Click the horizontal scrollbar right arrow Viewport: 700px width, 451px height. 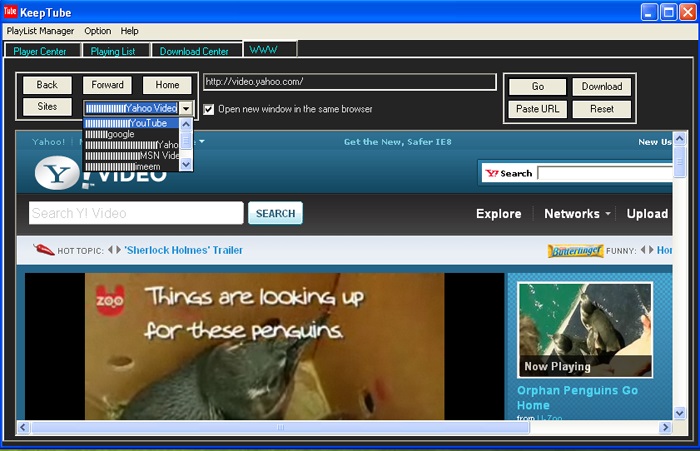click(x=665, y=427)
